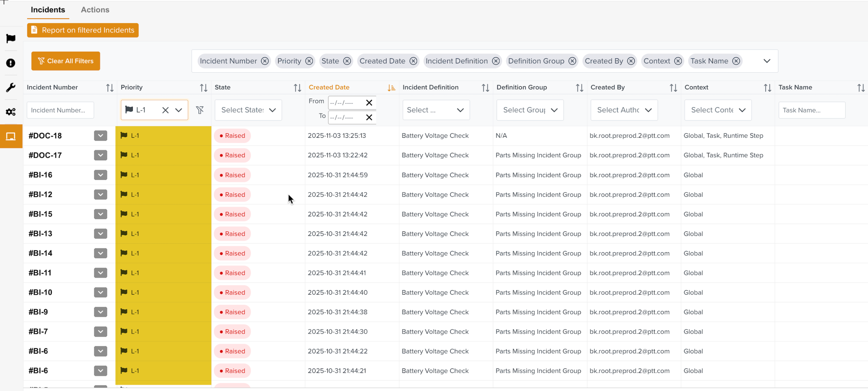Switch to the Actions tab
Viewport: 868px width, 391px height.
click(x=95, y=10)
